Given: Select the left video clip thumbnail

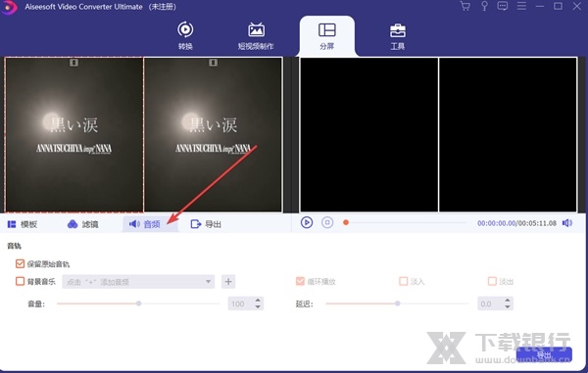Looking at the screenshot, I should (73, 135).
